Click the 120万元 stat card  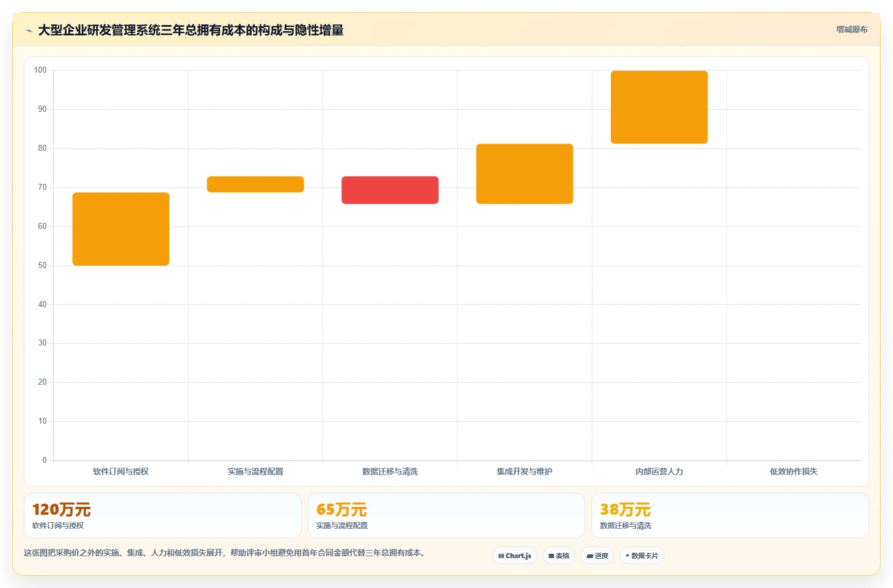pyautogui.click(x=162, y=515)
